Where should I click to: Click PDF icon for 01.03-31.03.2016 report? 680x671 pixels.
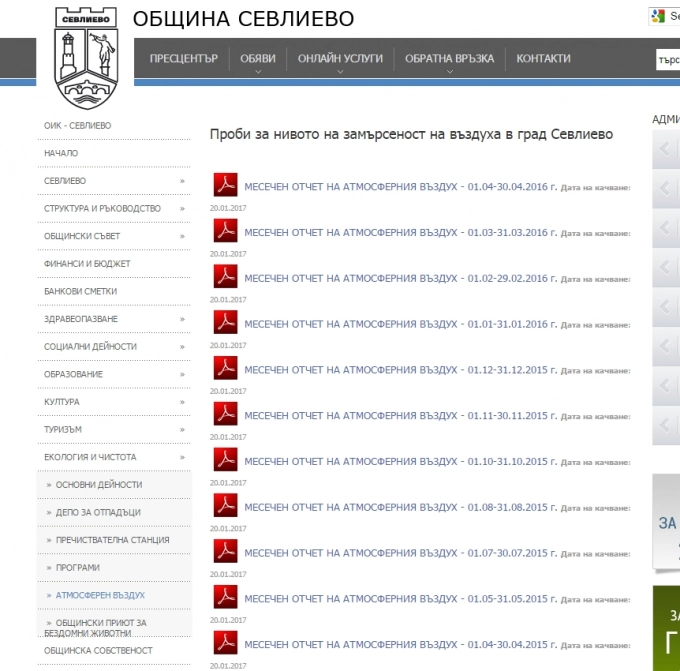click(225, 231)
